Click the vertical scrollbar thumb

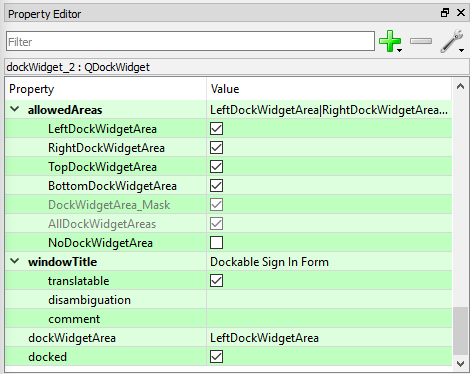click(460, 331)
